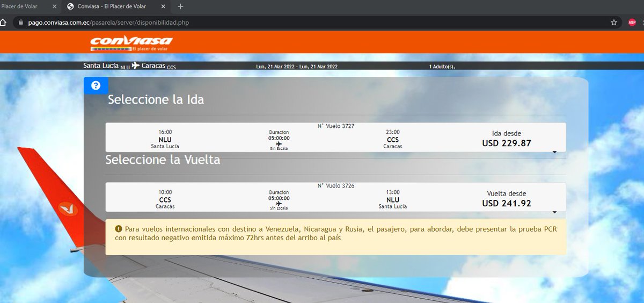Image resolution: width=644 pixels, height=303 pixels.
Task: Open the blue help question mark icon
Action: [x=96, y=85]
